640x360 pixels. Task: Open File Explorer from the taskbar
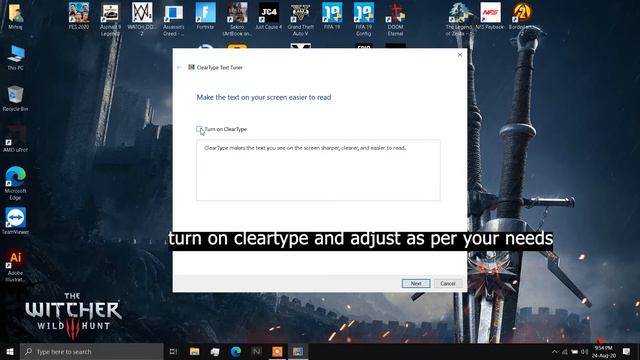click(x=195, y=351)
